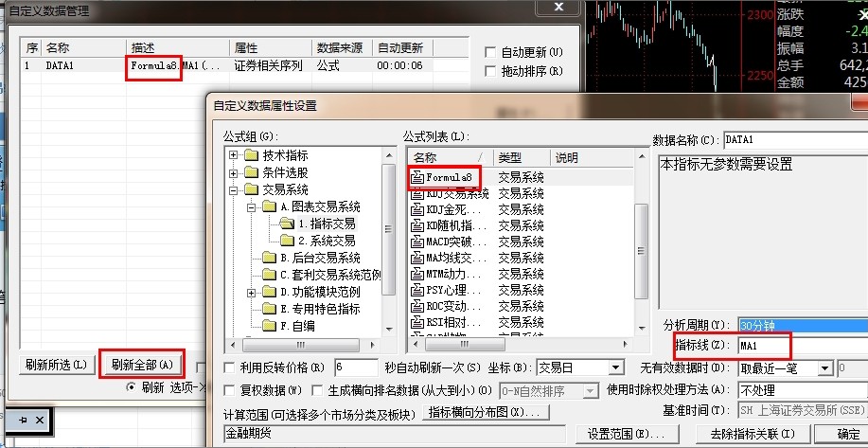Screen dimensions: 868x448
Task: Click the C.套利交易系统范例 folder icon
Action: [269, 275]
